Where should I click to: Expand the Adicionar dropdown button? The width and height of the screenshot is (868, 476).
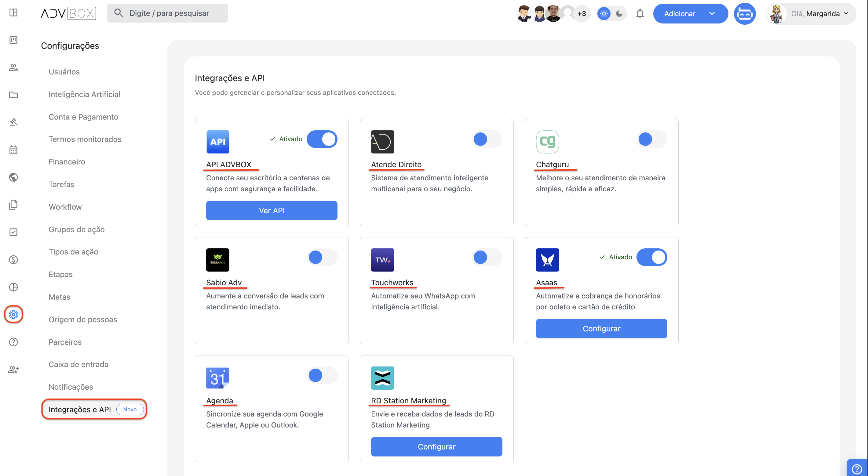click(691, 13)
